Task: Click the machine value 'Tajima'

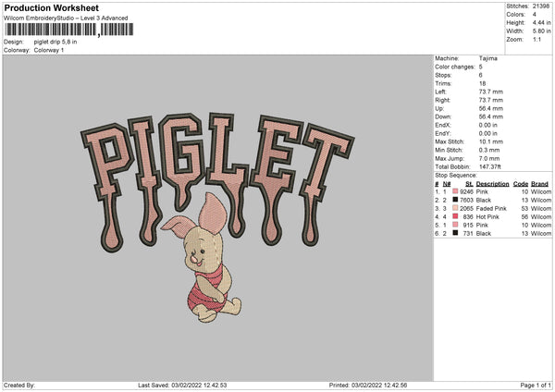Action: click(x=488, y=58)
